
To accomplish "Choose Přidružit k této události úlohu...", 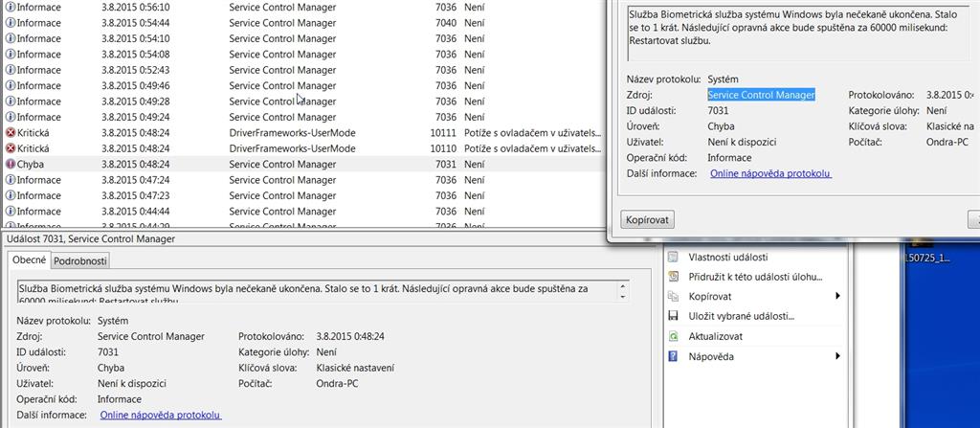I will (755, 277).
